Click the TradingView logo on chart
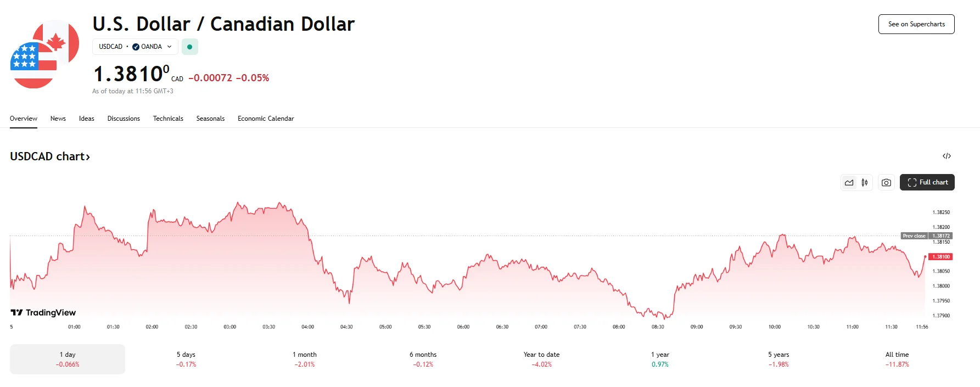This screenshot has width=980, height=387. click(43, 312)
